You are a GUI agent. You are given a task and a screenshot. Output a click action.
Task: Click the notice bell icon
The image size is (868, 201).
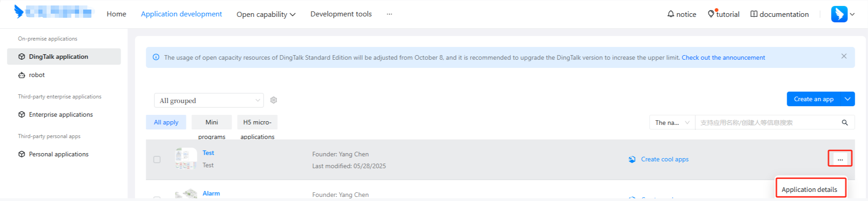(x=671, y=14)
